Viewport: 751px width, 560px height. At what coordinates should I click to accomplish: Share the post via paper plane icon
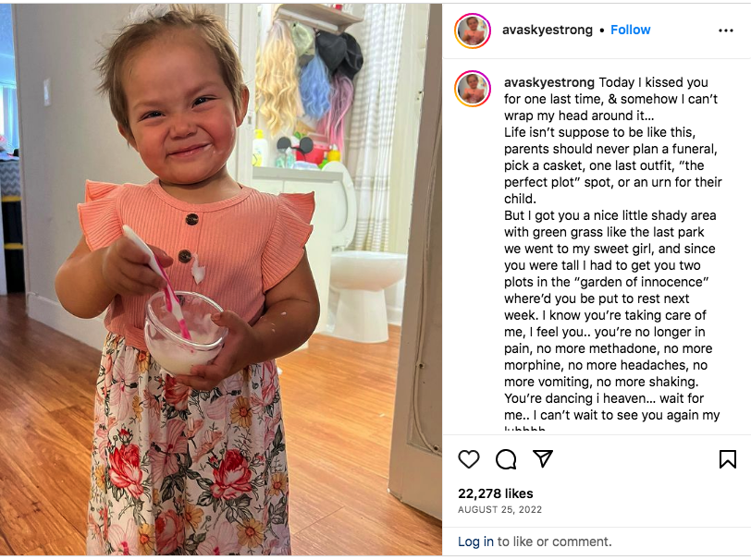click(543, 458)
